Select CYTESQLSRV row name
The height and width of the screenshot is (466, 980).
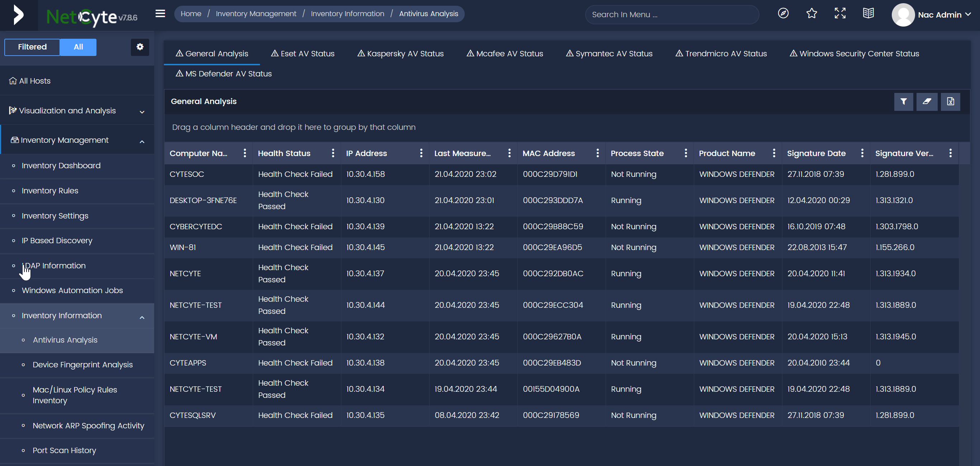pyautogui.click(x=193, y=415)
